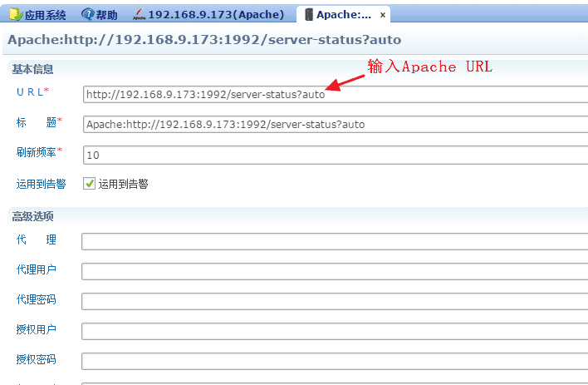Switch to the 192.168.9.173(Apache) tab
The width and height of the screenshot is (588, 385).
(208, 15)
